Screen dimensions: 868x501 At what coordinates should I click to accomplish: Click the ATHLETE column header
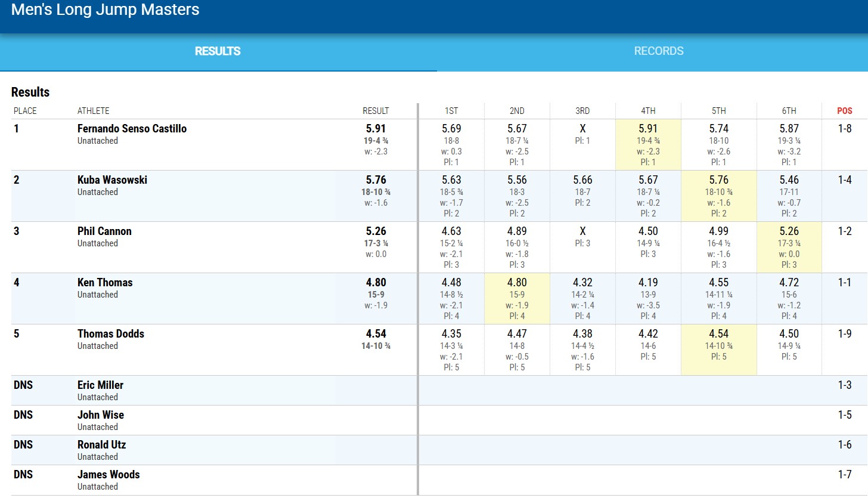(94, 111)
